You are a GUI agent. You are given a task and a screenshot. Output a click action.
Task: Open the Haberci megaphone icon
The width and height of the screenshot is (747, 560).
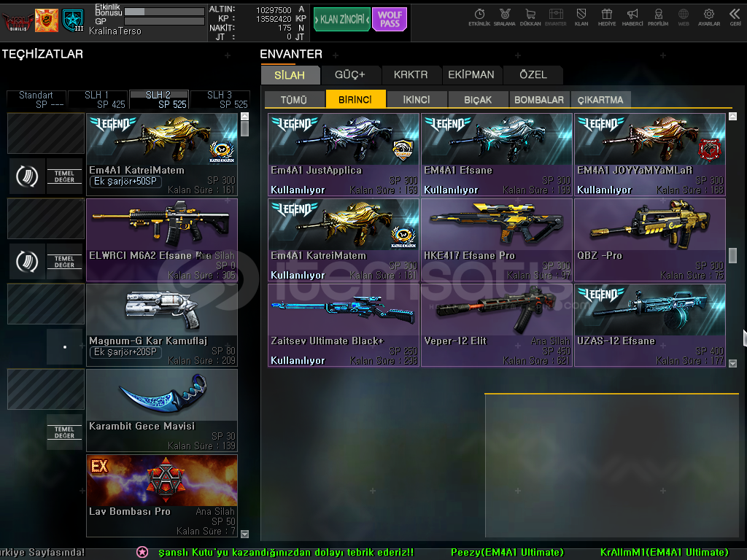[x=632, y=17]
